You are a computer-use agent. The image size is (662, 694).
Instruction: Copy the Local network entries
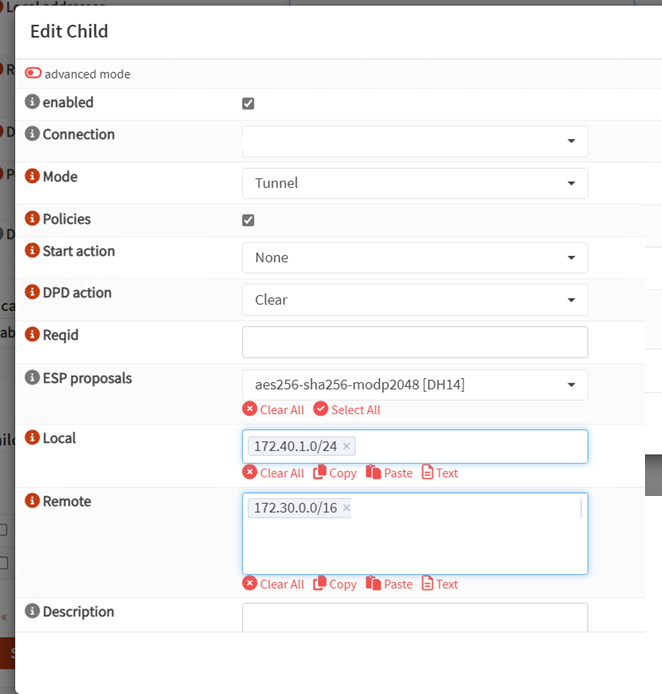click(x=335, y=473)
